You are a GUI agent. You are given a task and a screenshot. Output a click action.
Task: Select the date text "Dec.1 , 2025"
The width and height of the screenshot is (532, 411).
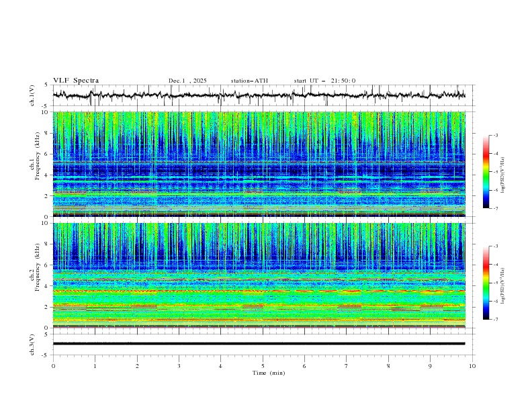tap(187, 81)
